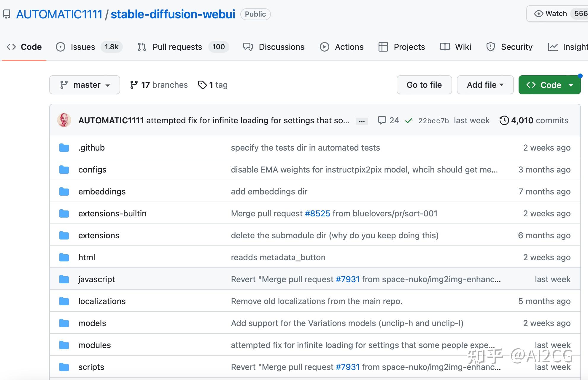
Task: Click the Pull requests branch icon
Action: click(142, 47)
